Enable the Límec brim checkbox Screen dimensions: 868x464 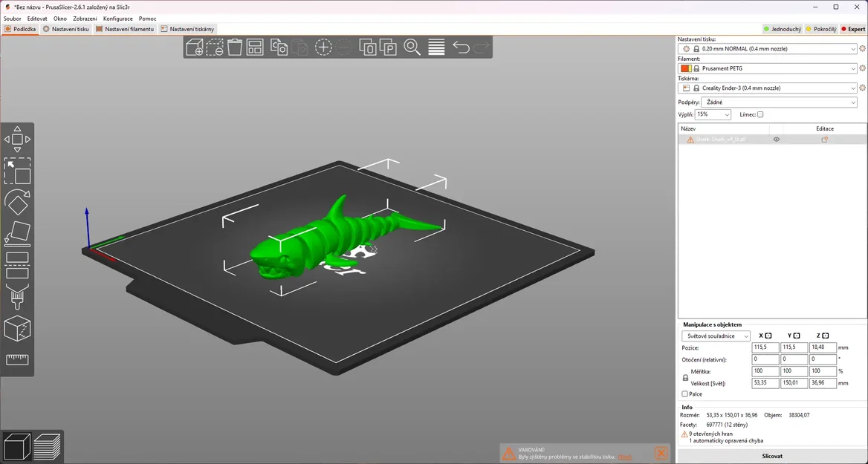[x=760, y=114]
